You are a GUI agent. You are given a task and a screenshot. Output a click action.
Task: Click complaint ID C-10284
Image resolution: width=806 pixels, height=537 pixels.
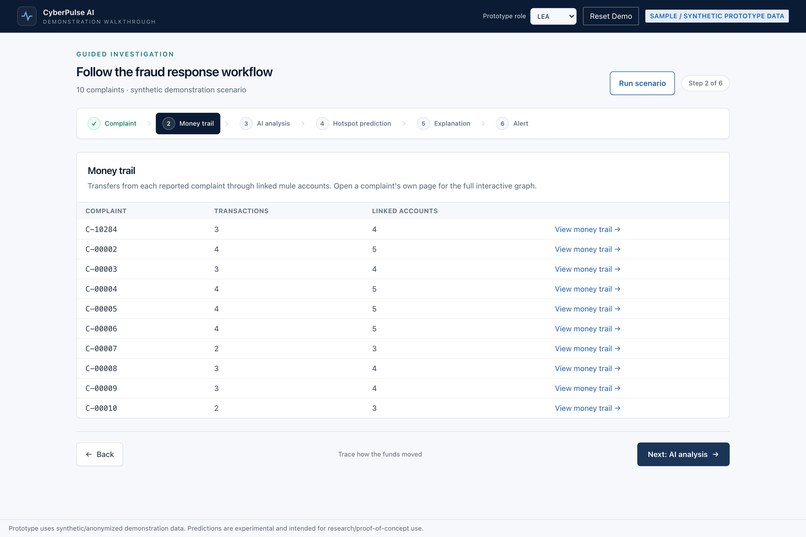point(101,229)
